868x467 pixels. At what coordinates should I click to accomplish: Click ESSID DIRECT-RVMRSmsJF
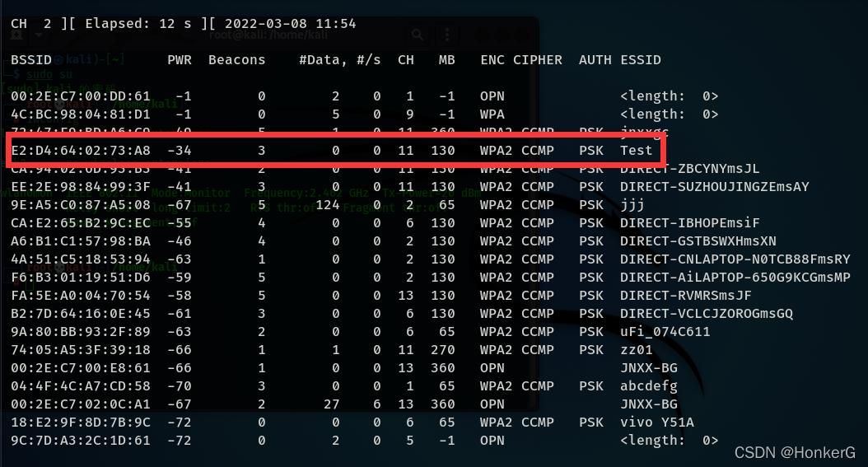(x=686, y=296)
